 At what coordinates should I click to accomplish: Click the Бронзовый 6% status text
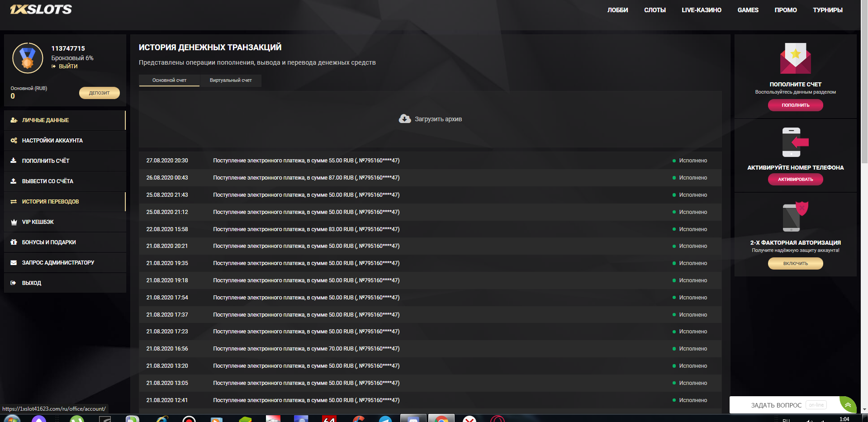pyautogui.click(x=72, y=58)
